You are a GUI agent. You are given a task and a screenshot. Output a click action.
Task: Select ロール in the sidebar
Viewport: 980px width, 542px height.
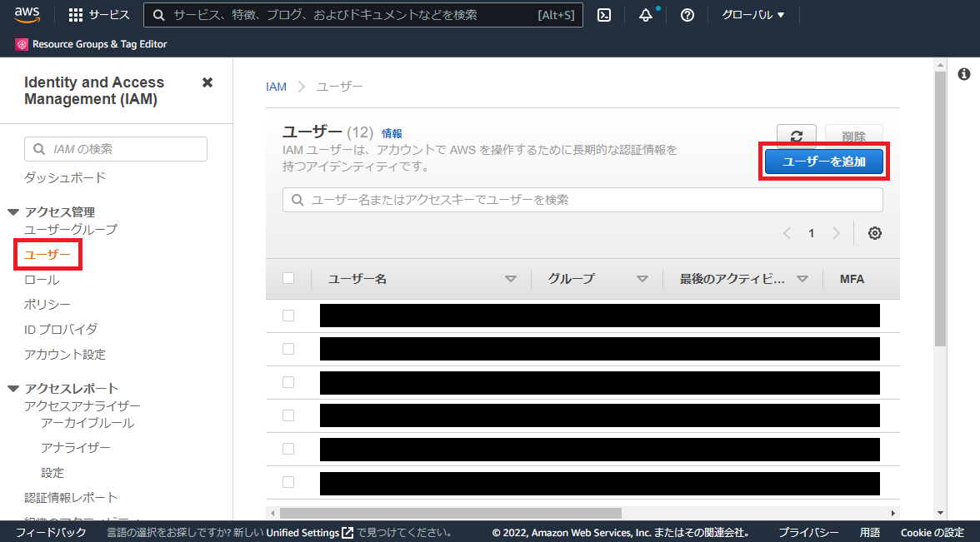click(42, 280)
